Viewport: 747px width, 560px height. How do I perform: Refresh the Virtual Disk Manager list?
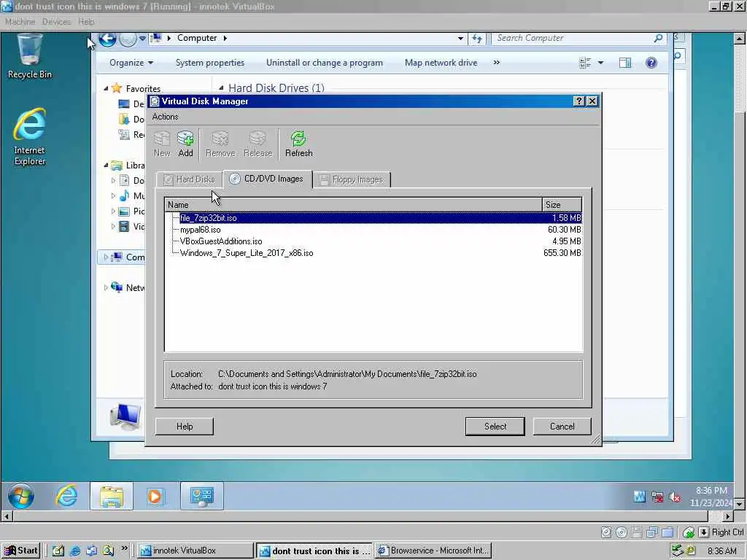pos(298,144)
